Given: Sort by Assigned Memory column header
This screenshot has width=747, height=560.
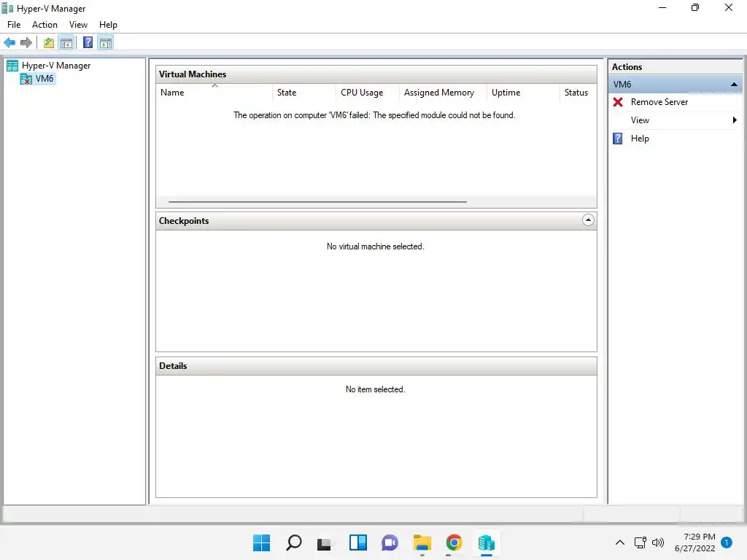Looking at the screenshot, I should click(x=443, y=93).
